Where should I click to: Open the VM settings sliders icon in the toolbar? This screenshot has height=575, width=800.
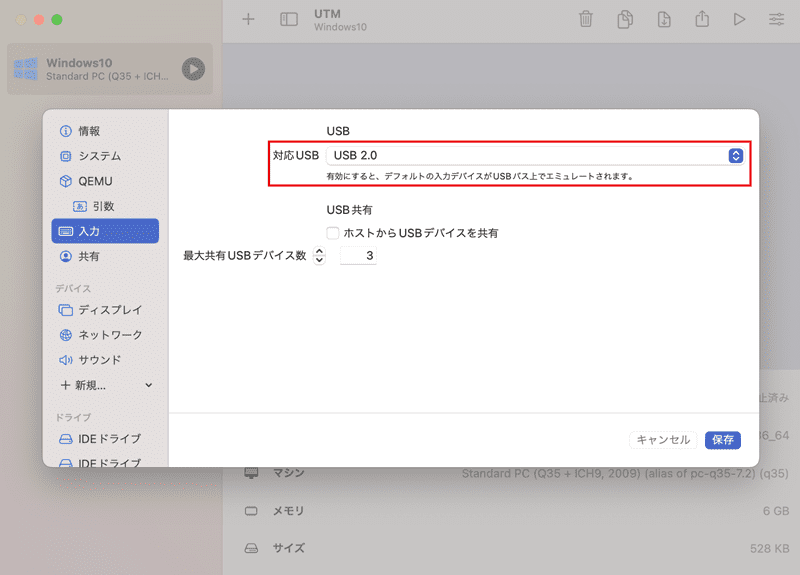[x=777, y=19]
